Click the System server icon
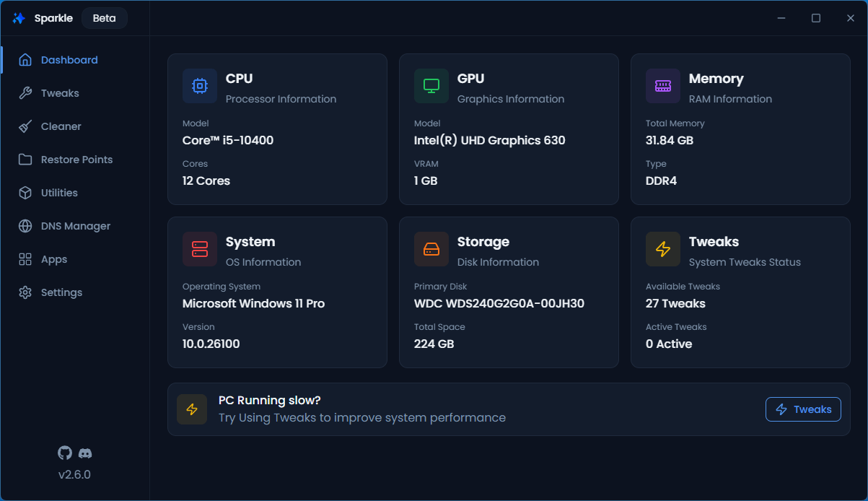The image size is (868, 501). pos(200,249)
